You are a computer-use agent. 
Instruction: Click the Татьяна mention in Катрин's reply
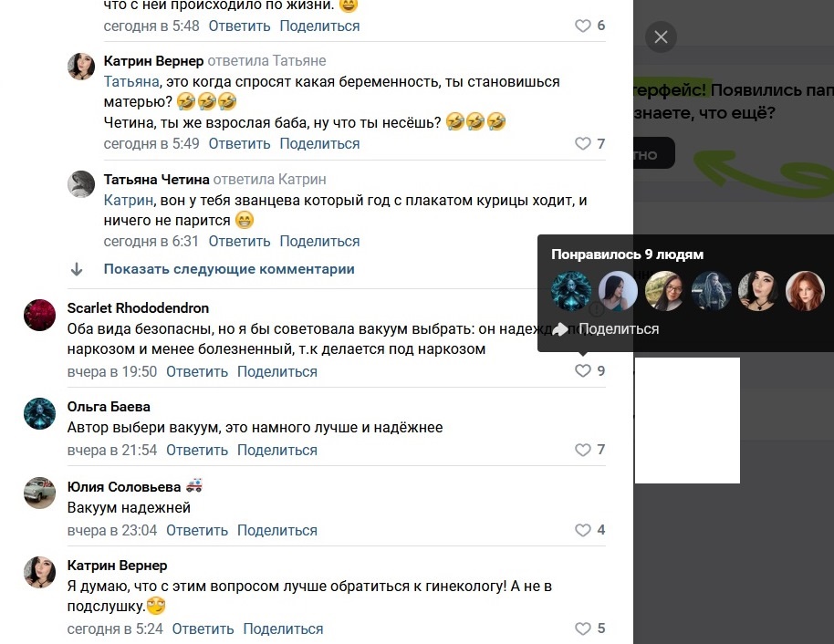131,82
